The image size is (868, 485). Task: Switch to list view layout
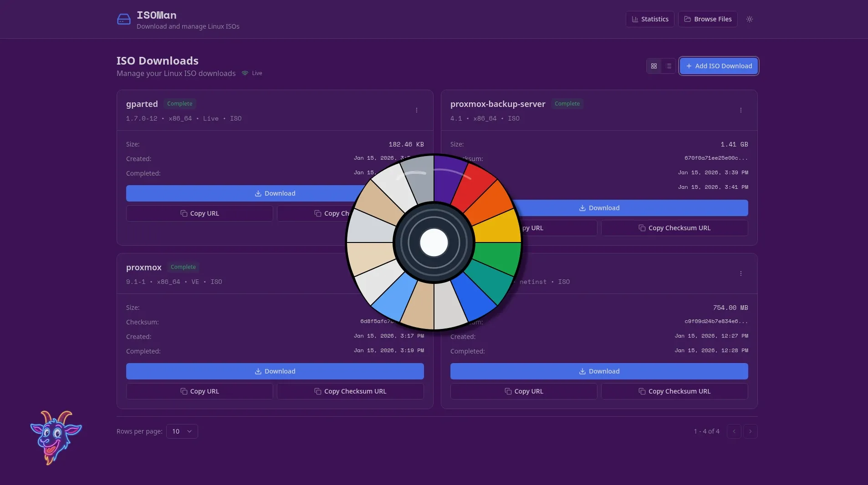(669, 66)
